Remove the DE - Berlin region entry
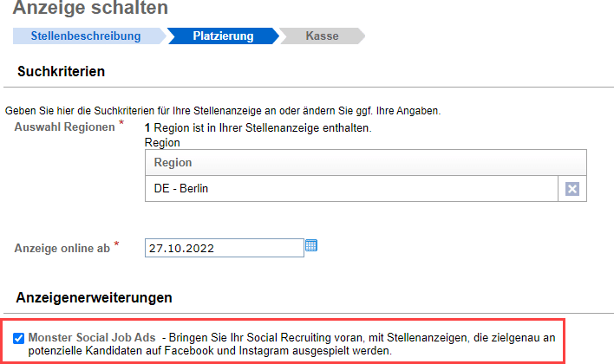 pos(572,189)
